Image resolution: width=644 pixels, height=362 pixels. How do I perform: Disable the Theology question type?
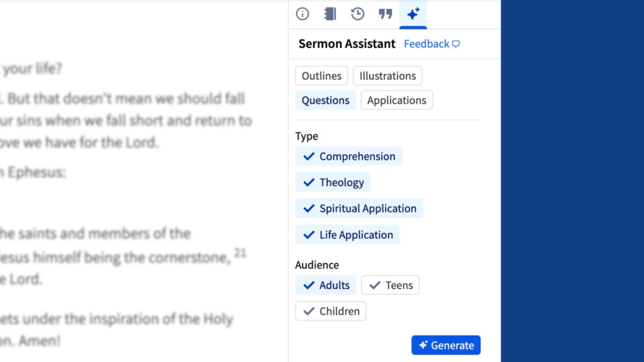[x=333, y=182]
